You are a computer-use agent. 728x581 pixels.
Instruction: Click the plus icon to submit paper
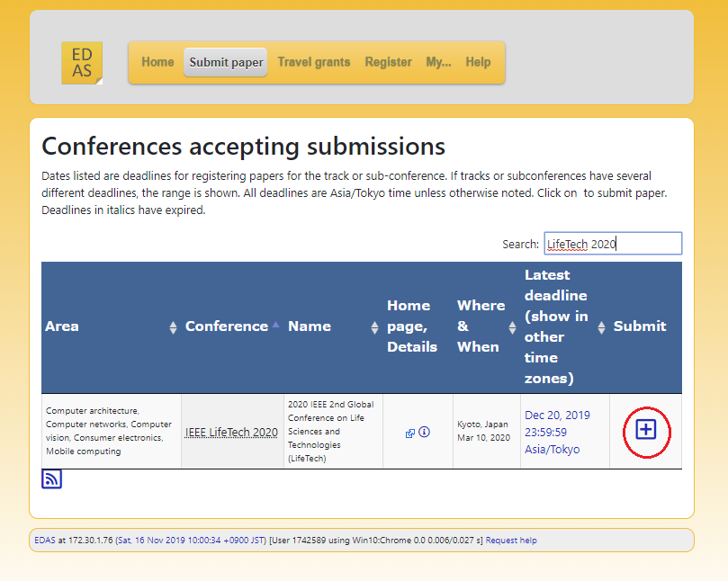(646, 430)
